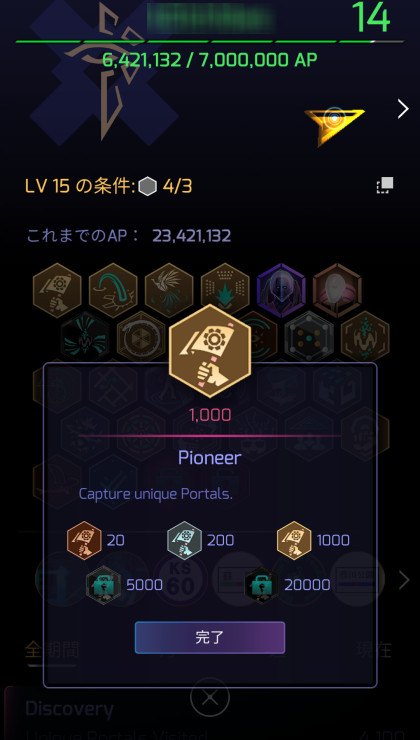Select the silver Pioneer tier badge (200)
420x740 pixels.
[x=185, y=540]
